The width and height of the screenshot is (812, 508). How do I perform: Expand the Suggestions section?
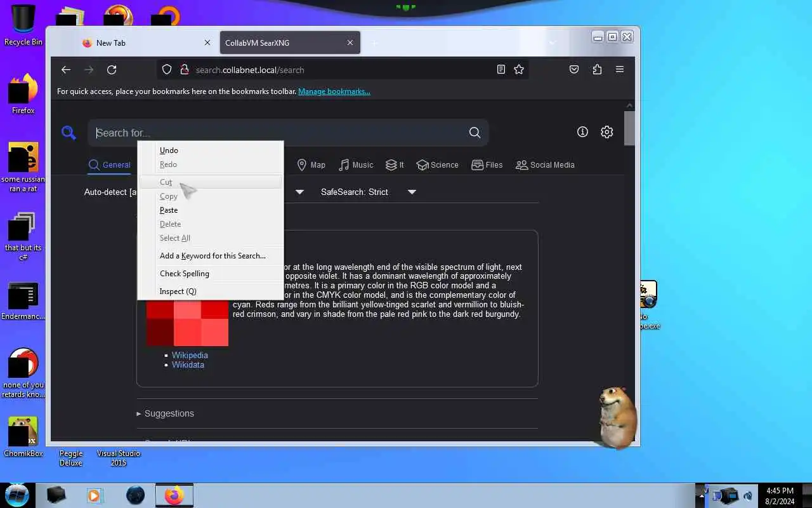click(166, 413)
